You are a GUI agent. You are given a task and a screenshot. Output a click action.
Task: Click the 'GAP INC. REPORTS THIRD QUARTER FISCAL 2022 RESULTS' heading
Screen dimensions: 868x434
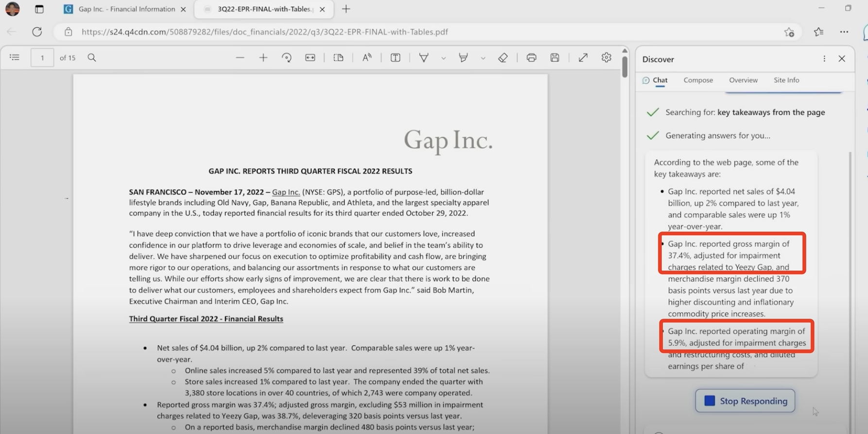pyautogui.click(x=310, y=171)
